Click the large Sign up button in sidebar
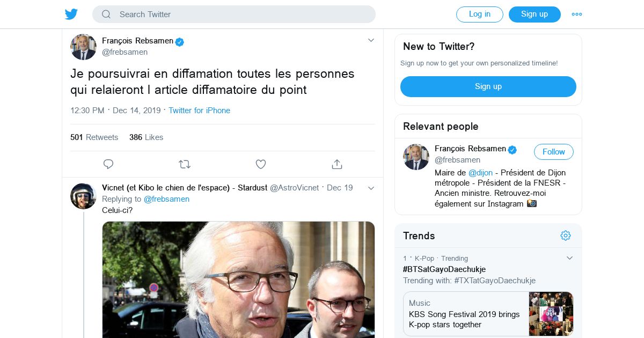644x338 pixels. pyautogui.click(x=488, y=86)
